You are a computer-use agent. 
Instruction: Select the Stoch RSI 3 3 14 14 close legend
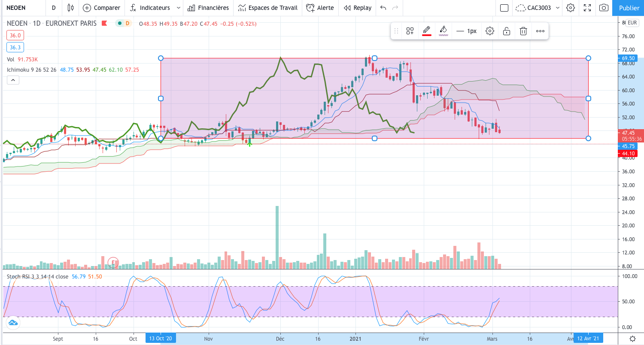point(37,277)
